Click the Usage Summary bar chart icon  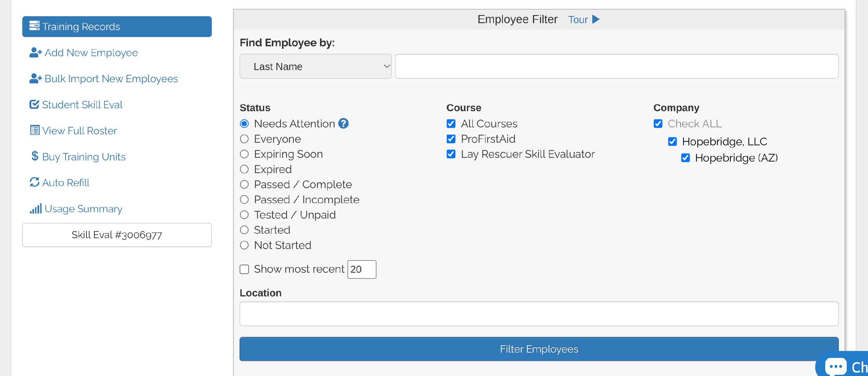[35, 208]
